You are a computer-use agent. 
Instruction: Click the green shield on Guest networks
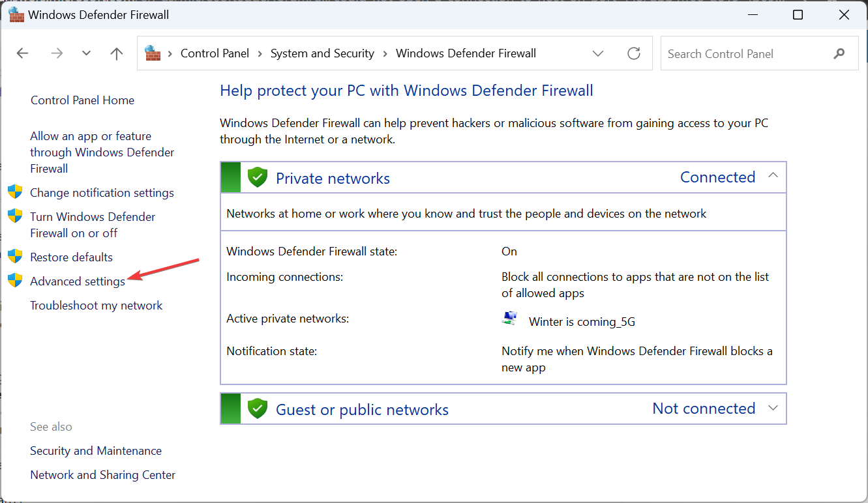[x=258, y=409]
